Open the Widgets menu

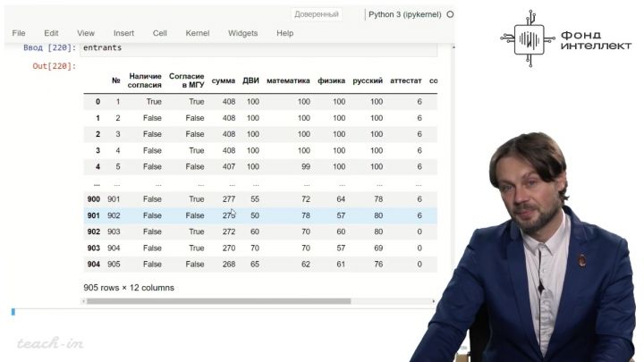[242, 33]
